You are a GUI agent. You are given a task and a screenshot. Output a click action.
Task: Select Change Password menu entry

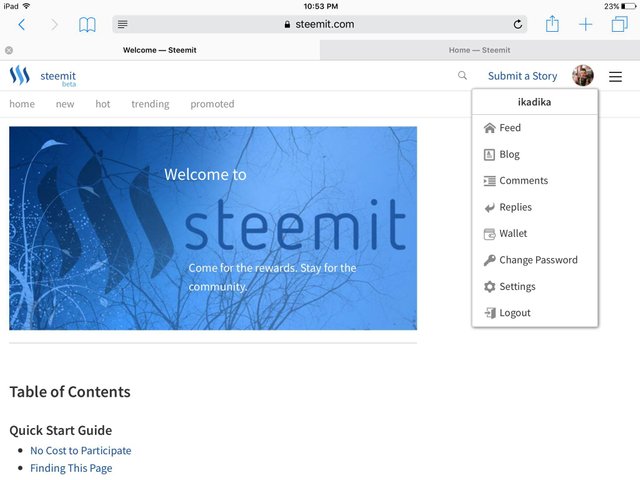tap(535, 260)
